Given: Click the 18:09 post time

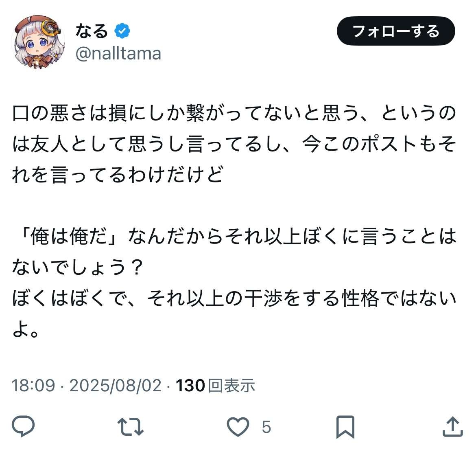Looking at the screenshot, I should click(33, 385).
